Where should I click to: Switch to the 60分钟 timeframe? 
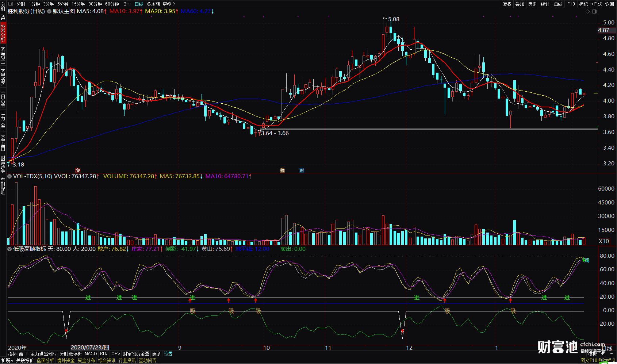(x=112, y=4)
